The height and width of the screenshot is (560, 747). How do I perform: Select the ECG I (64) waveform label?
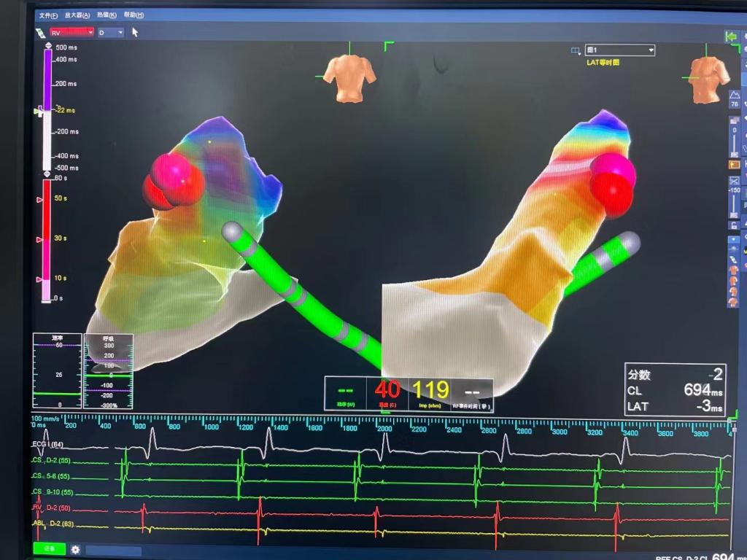[47, 444]
